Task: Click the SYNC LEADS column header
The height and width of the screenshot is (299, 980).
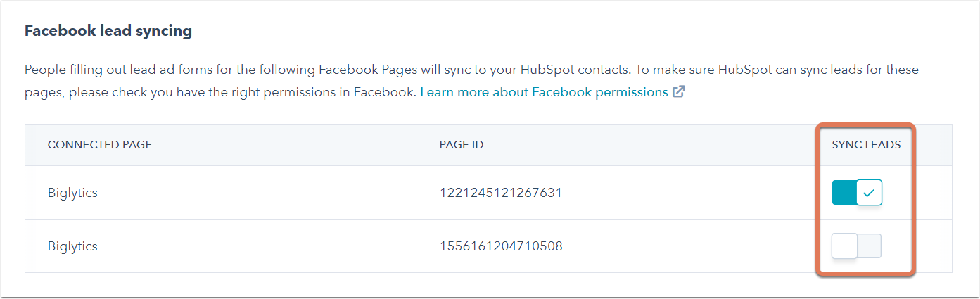Action: tap(866, 145)
